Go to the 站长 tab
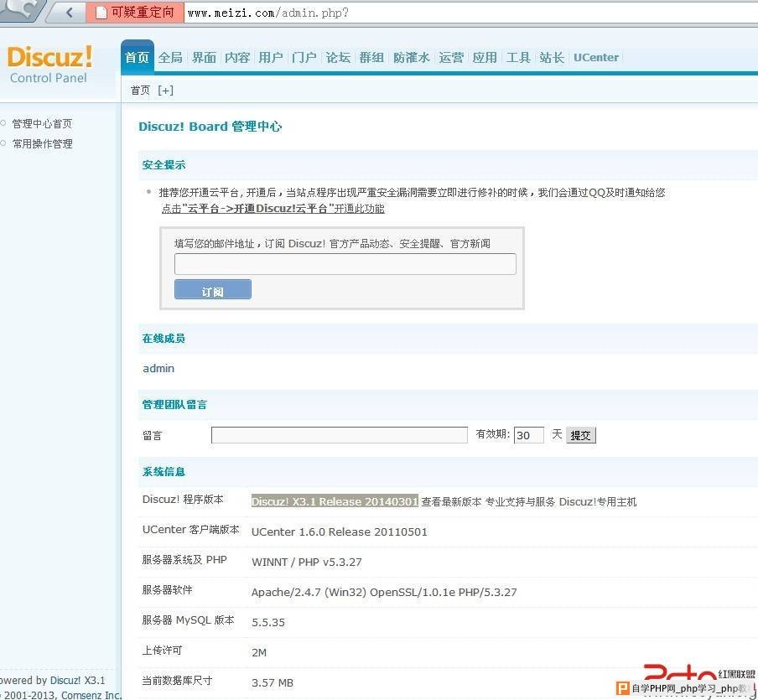 coord(552,58)
